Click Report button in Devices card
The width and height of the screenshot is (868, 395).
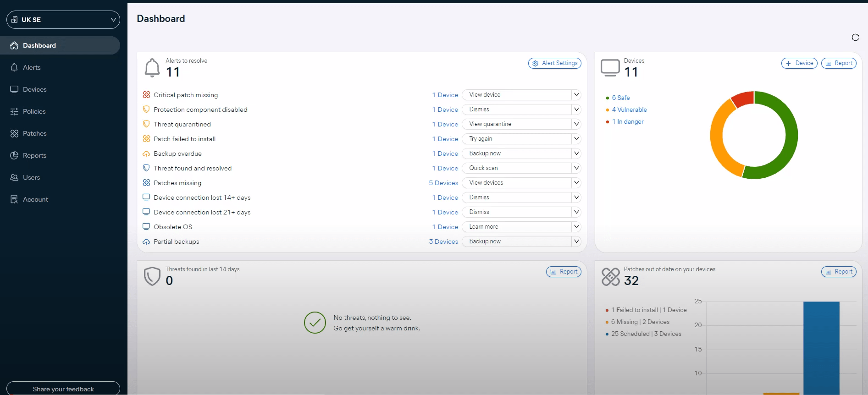(839, 63)
